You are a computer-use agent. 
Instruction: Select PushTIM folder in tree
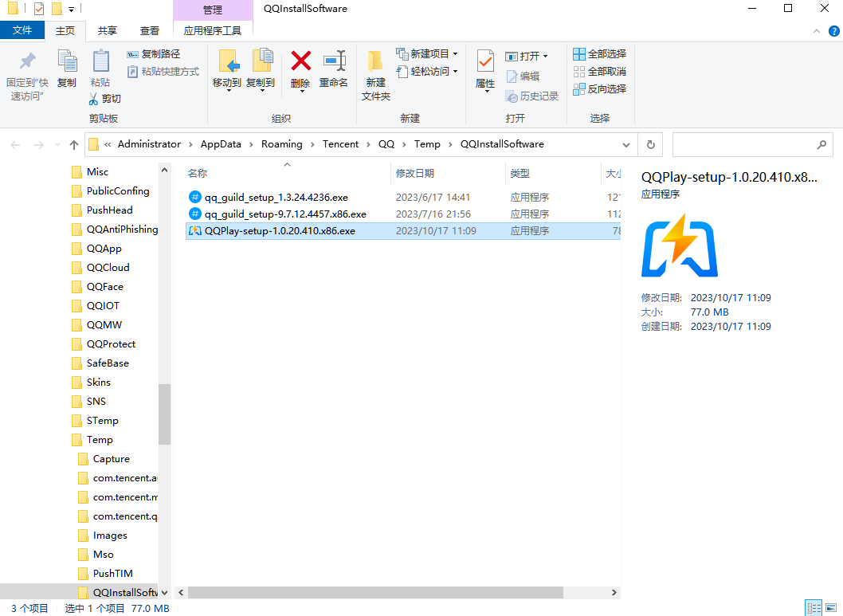(x=106, y=574)
